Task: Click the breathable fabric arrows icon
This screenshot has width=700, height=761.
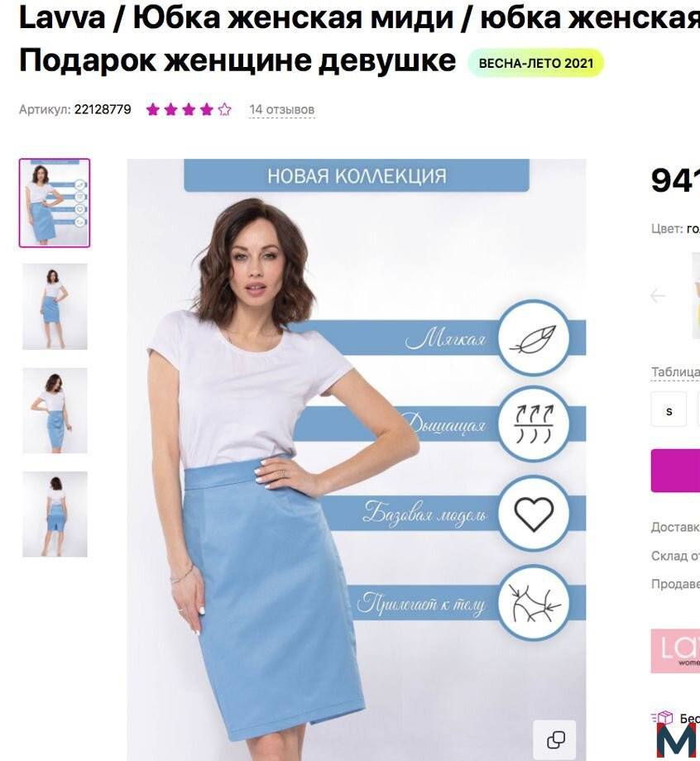Action: [534, 424]
